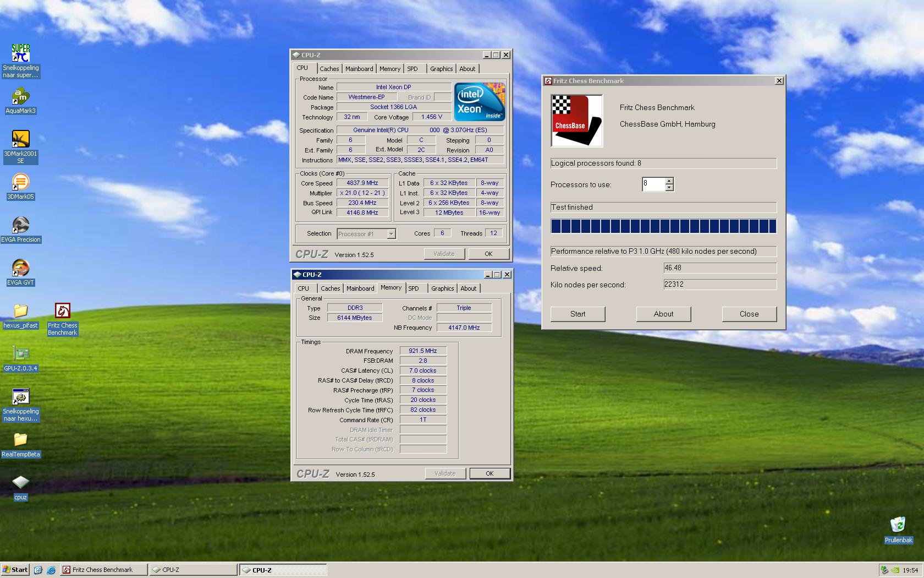Image resolution: width=924 pixels, height=578 pixels.
Task: Click the lower CPU-Z window title icon
Action: (297, 275)
